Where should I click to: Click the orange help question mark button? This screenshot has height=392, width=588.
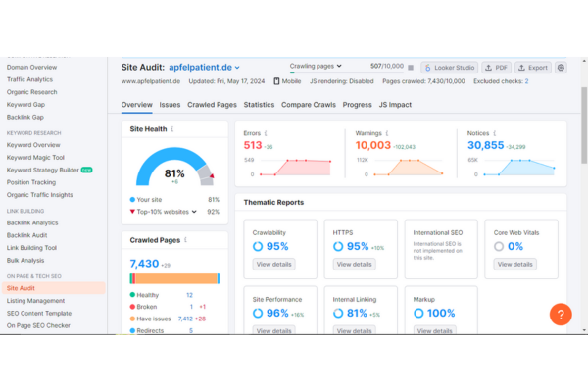pos(560,314)
